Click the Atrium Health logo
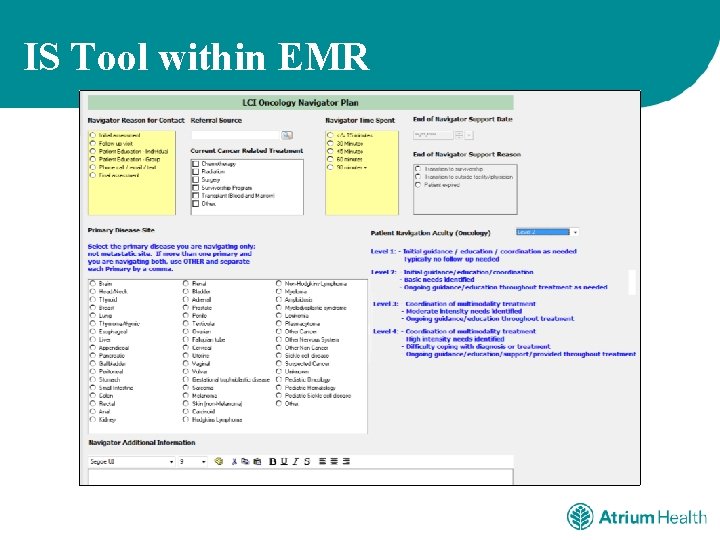Viewport: 720px width, 540px height. 636,517
